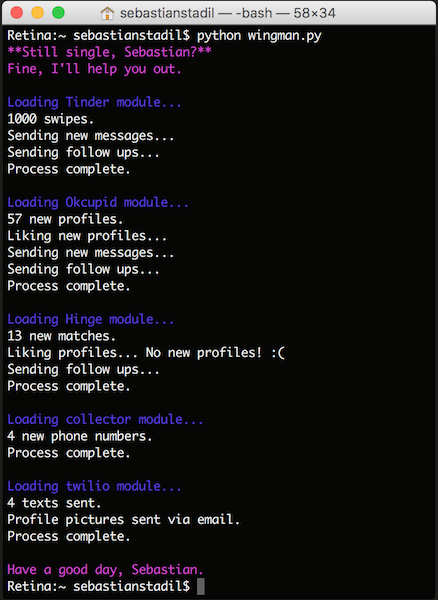Click the 'Loading Okcupid module...' line
438x600 pixels.
(98, 202)
